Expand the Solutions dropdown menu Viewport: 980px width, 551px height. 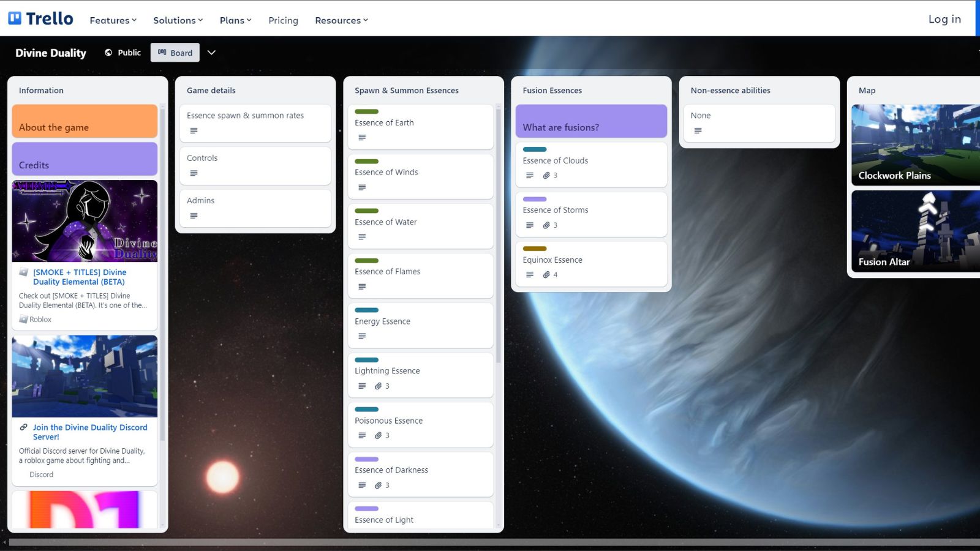point(178,20)
